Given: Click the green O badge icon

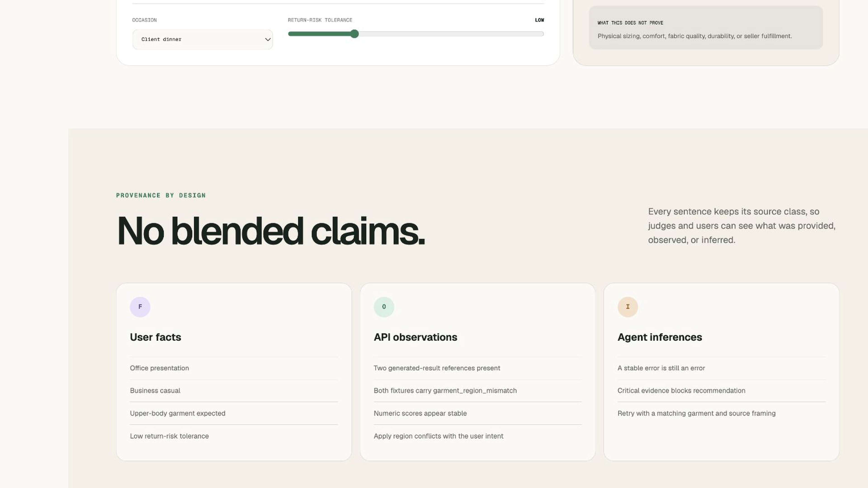Looking at the screenshot, I should coord(384,307).
